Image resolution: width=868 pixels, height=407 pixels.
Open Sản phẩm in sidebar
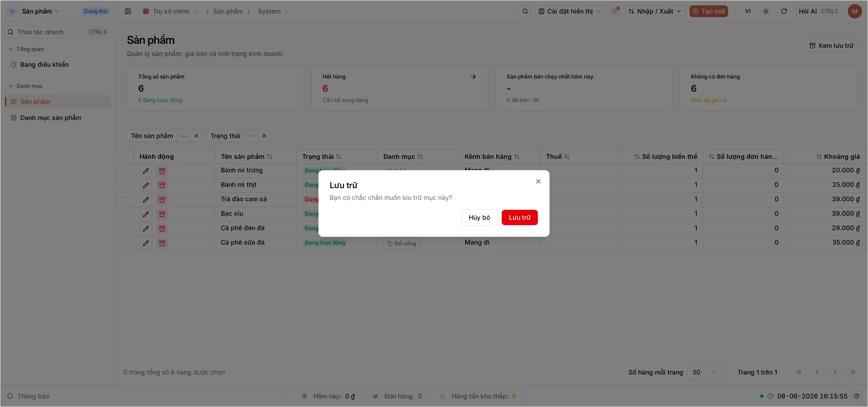(x=58, y=102)
